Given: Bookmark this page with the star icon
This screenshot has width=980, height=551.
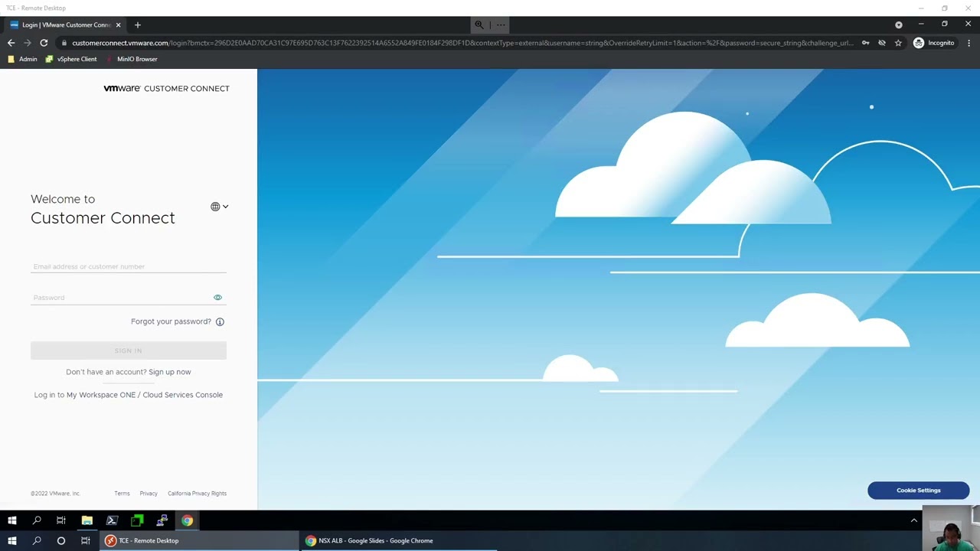Looking at the screenshot, I should point(898,43).
